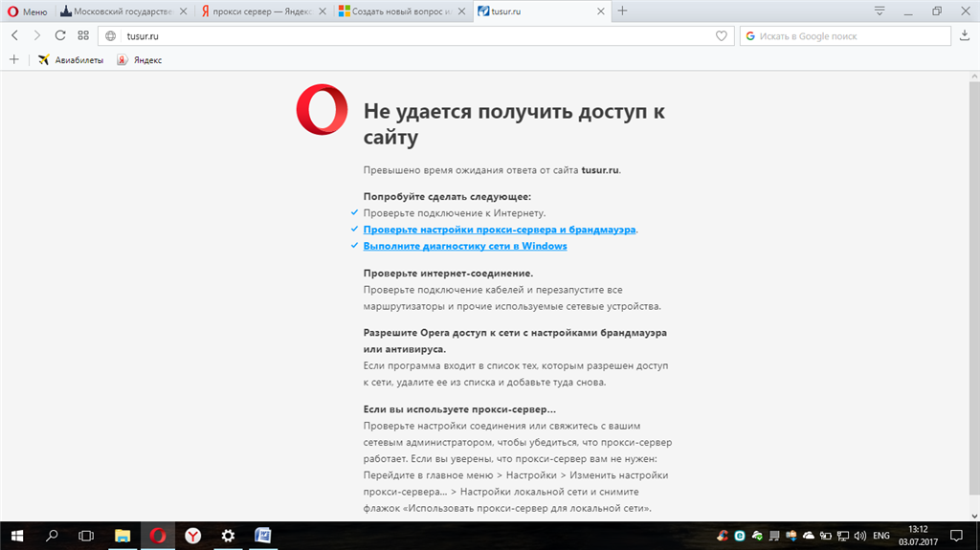980x550 pixels.
Task: Click the address bar showing tusur.ru
Action: pyautogui.click(x=415, y=36)
